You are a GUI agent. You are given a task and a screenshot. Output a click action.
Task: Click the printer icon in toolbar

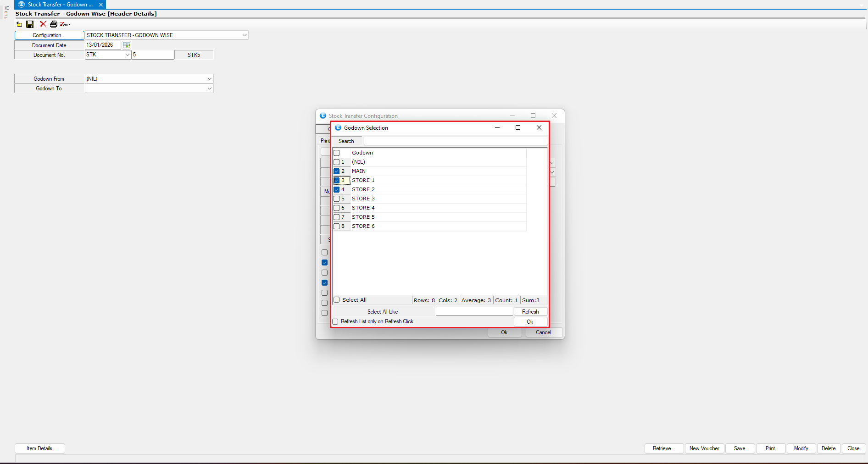point(54,24)
